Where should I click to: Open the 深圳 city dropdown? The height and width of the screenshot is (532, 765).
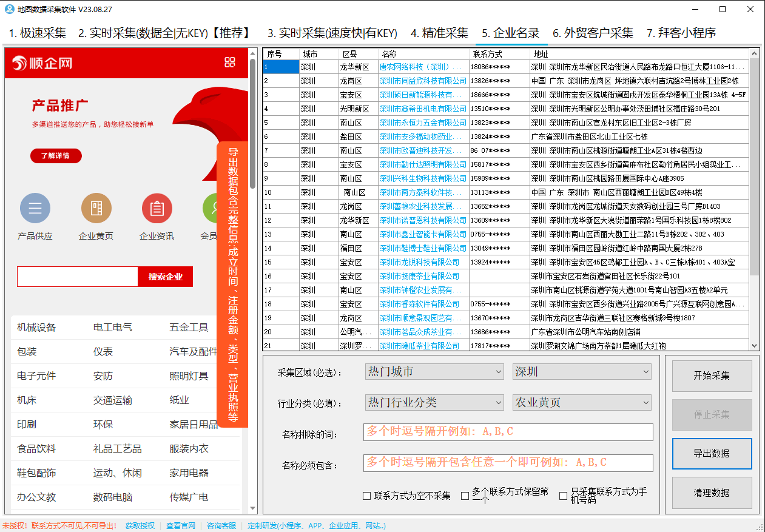(582, 371)
